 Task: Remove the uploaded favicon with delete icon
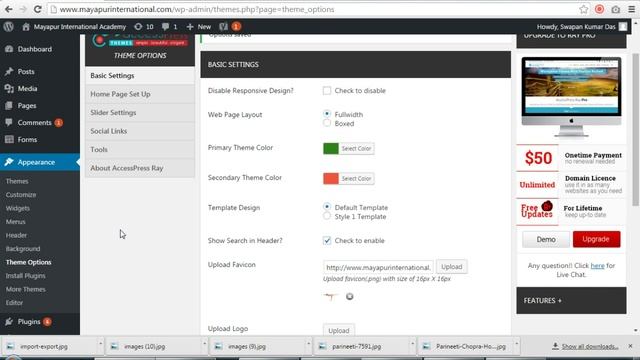349,297
